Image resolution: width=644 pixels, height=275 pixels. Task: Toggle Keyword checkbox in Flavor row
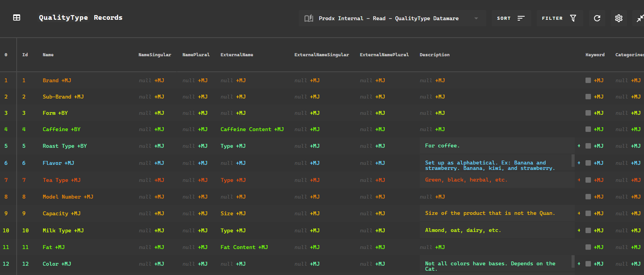pyautogui.click(x=588, y=163)
